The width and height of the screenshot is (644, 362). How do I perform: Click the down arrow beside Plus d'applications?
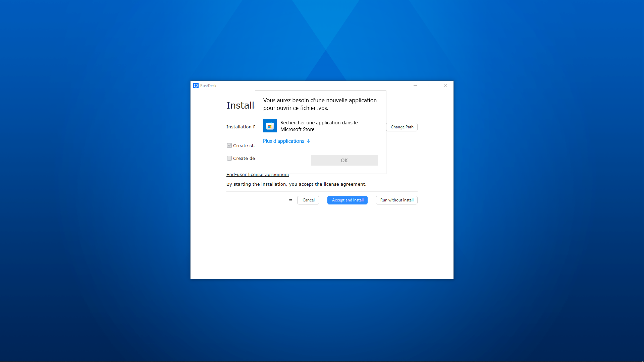click(x=308, y=141)
